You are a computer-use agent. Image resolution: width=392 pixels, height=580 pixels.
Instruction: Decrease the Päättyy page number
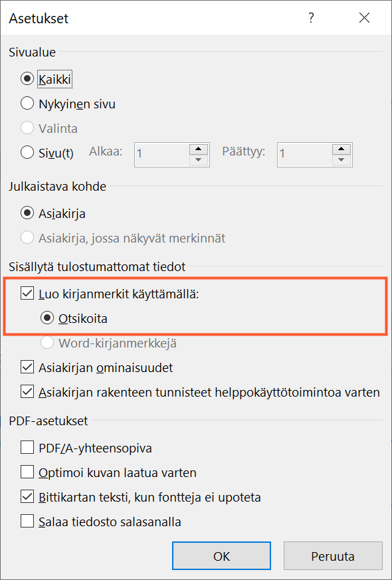[342, 160]
